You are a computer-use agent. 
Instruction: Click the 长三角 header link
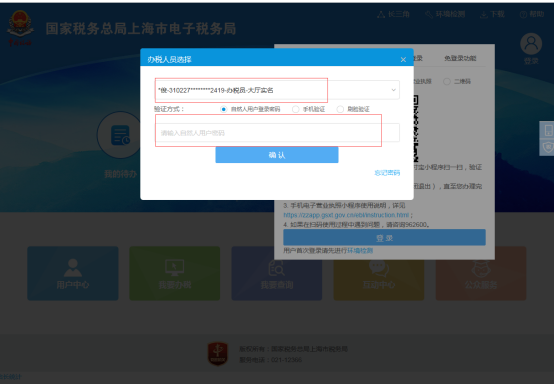coord(393,14)
